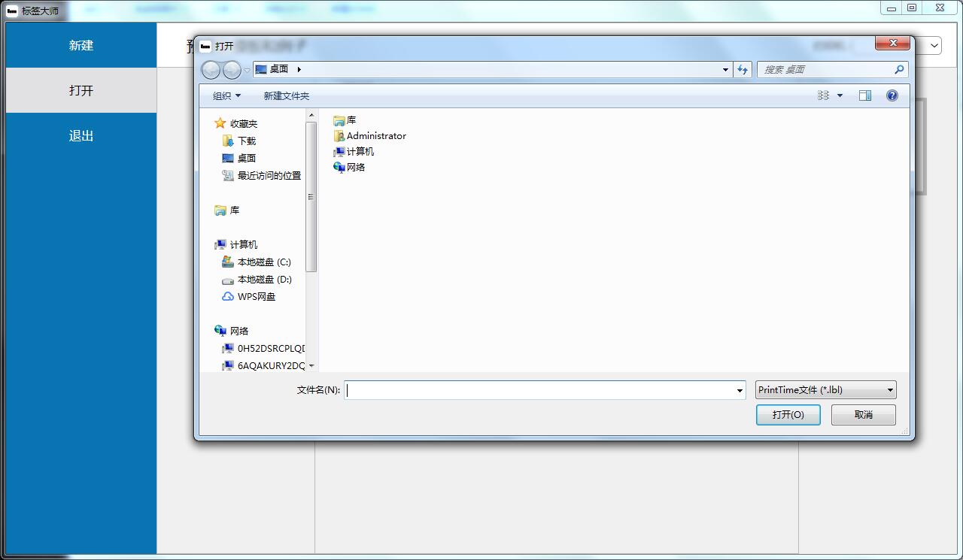Open the 组织 dropdown menu
The width and height of the screenshot is (963, 560).
[x=226, y=95]
